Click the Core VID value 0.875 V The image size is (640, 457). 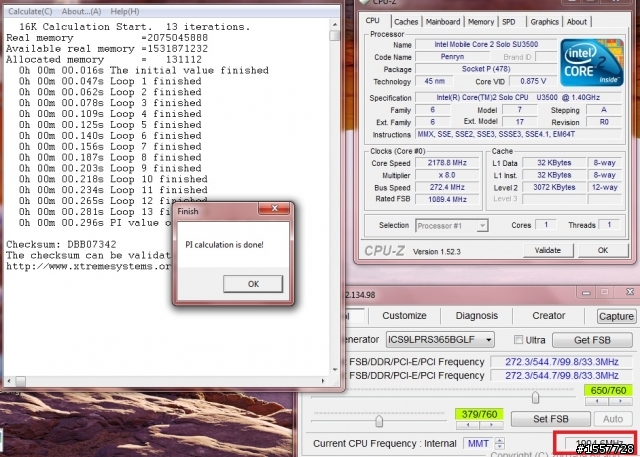[x=533, y=81]
